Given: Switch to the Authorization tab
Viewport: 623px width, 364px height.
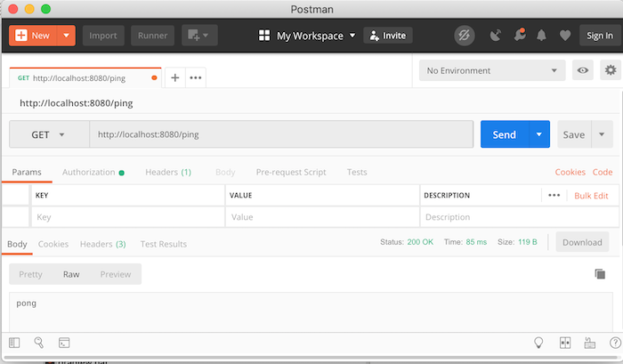Looking at the screenshot, I should 93,172.
